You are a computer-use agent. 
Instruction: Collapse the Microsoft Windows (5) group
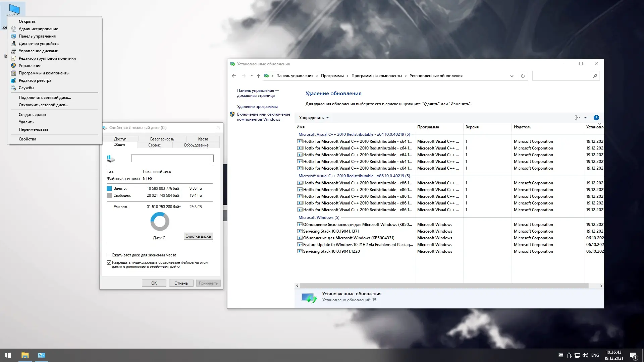click(x=319, y=217)
